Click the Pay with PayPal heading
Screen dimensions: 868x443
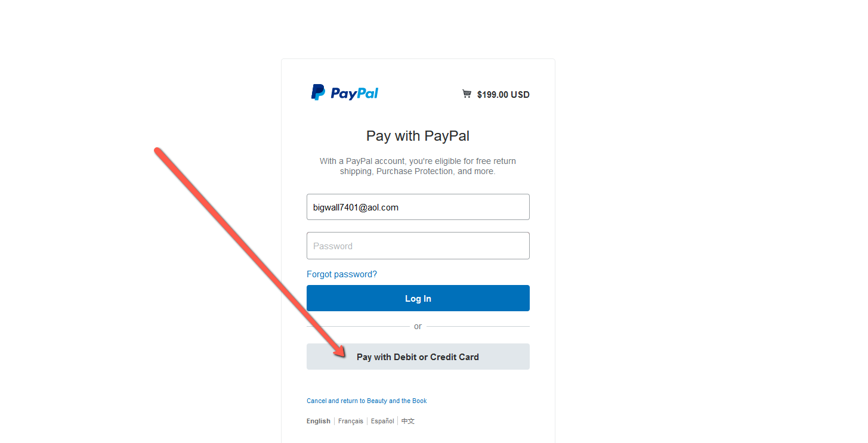(418, 136)
